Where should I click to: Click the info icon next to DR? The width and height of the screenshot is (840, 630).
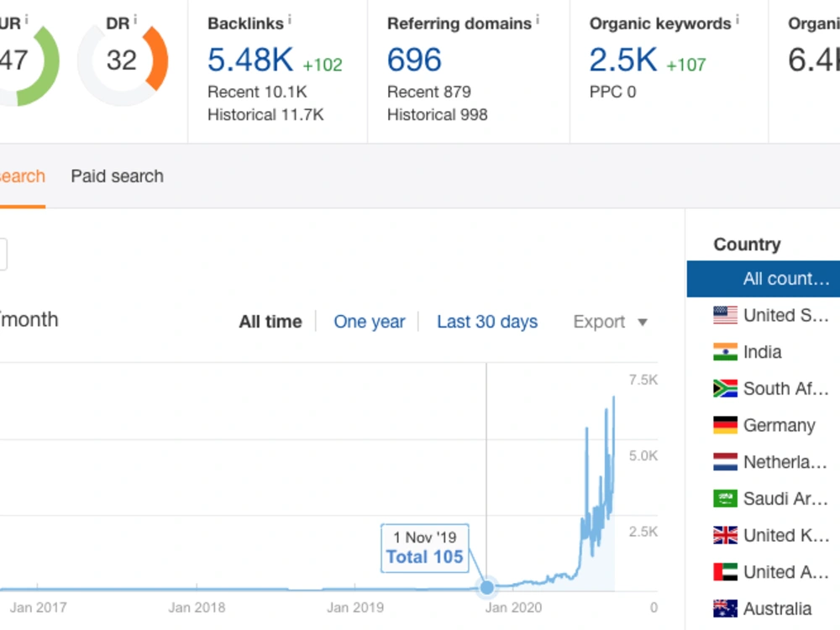tap(135, 20)
